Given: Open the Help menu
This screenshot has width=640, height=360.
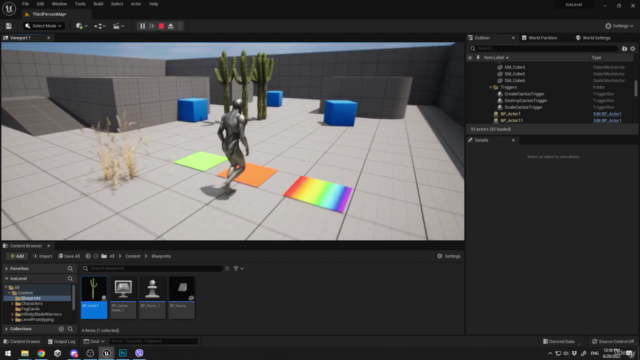Looking at the screenshot, I should (153, 4).
